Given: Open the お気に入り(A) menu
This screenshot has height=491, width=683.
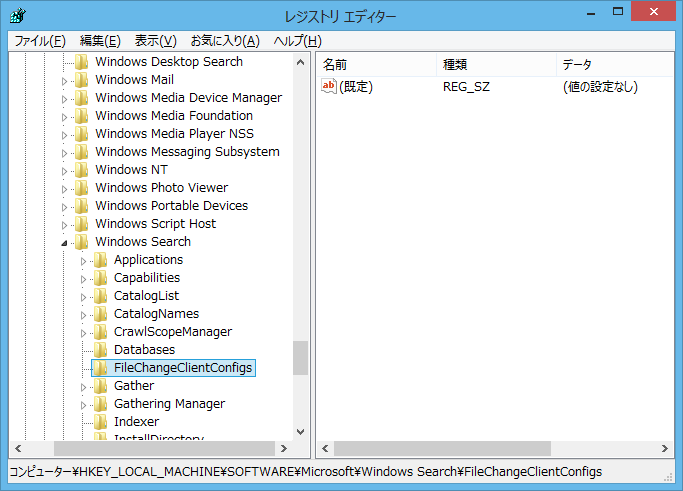Looking at the screenshot, I should [225, 41].
